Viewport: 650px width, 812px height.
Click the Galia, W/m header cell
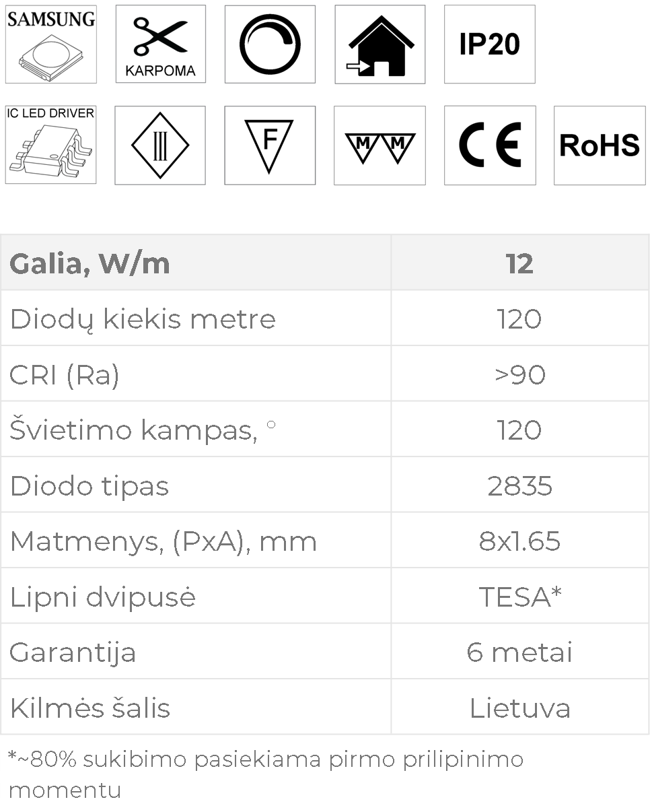[196, 263]
